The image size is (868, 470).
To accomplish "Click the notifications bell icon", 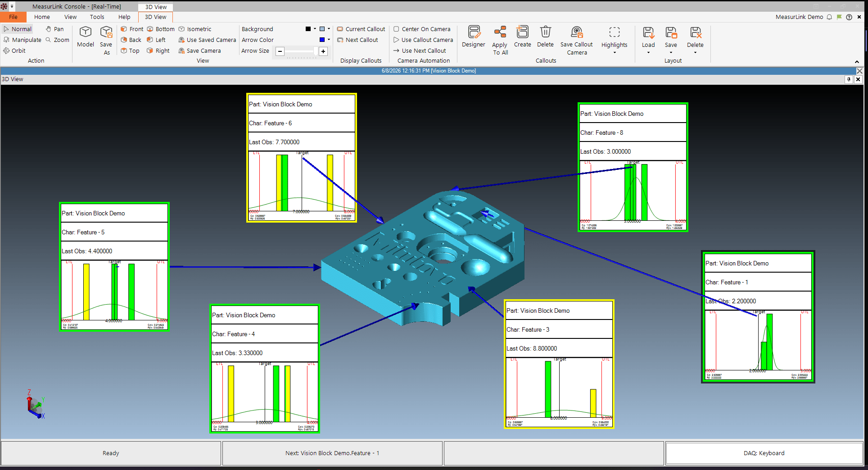I will (829, 17).
